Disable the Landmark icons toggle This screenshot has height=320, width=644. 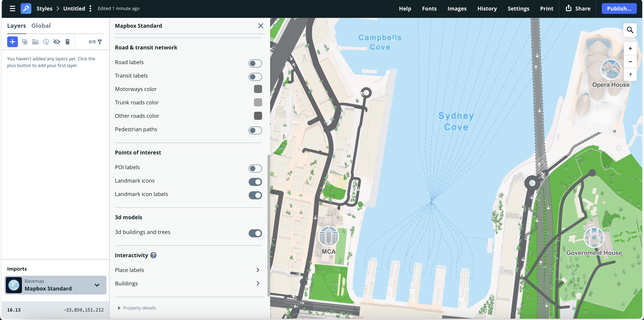tap(255, 182)
